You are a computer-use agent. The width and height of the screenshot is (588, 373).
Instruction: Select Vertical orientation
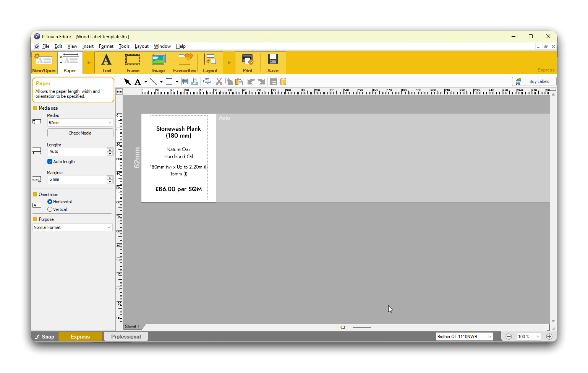click(50, 209)
